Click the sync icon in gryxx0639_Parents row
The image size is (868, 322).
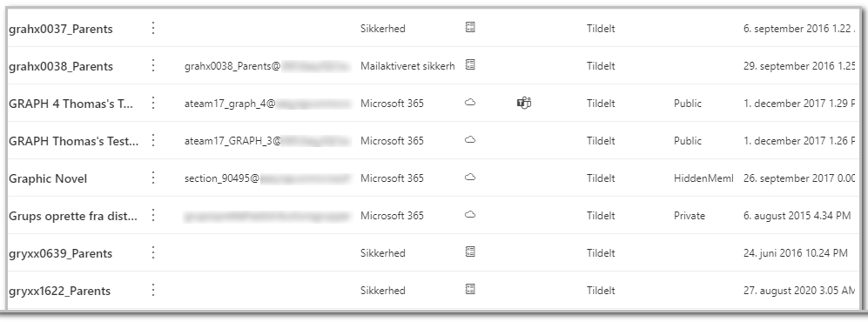point(470,252)
